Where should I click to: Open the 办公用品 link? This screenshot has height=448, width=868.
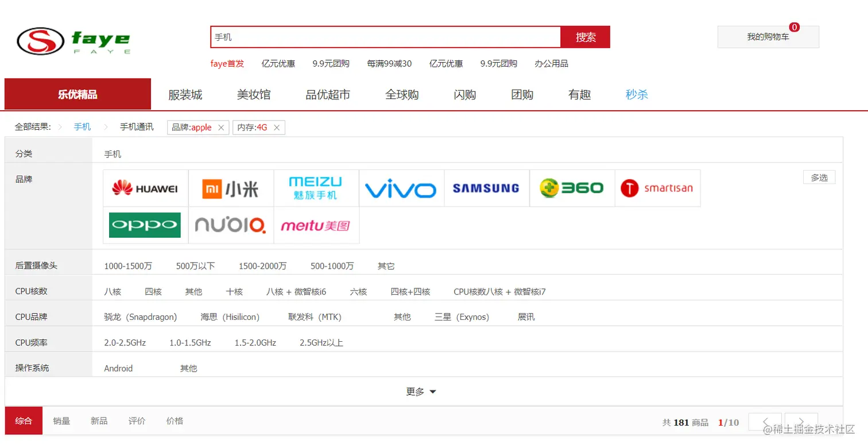[x=551, y=64]
